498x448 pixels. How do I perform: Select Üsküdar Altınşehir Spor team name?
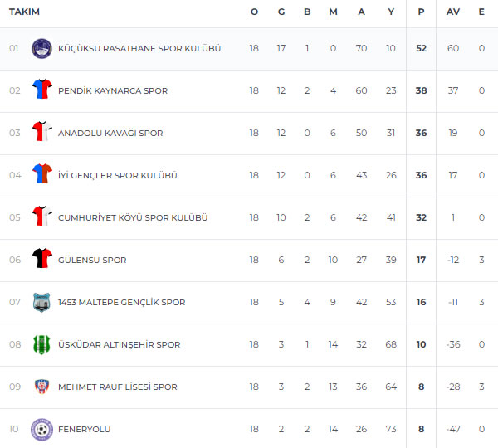(x=119, y=344)
